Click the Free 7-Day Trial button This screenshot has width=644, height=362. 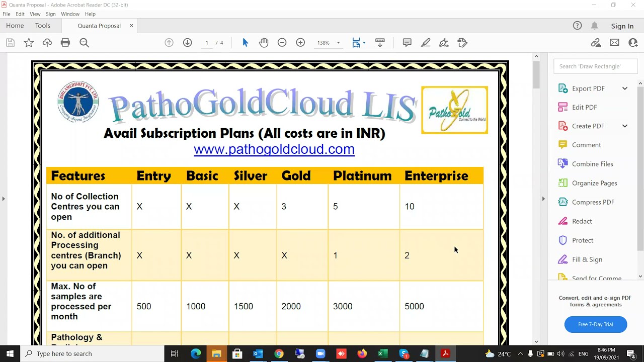point(596,324)
